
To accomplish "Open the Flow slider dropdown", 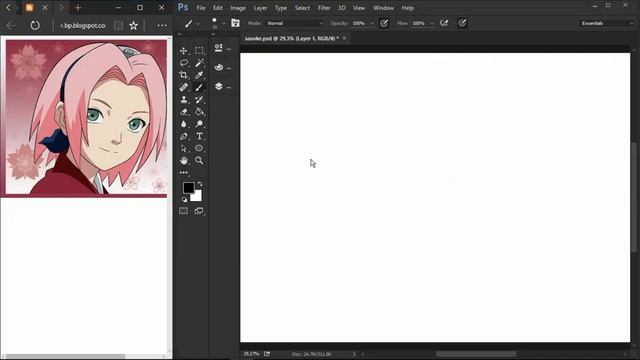I will pos(432,24).
